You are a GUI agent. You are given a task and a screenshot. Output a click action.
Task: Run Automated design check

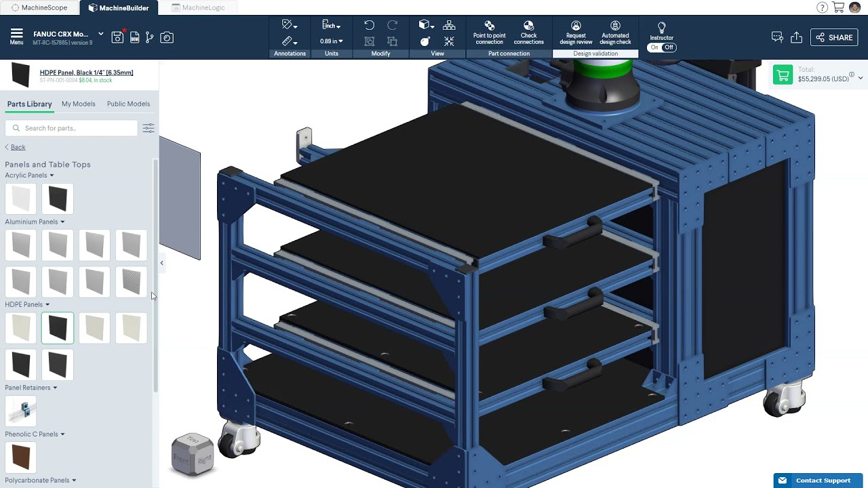pyautogui.click(x=615, y=33)
